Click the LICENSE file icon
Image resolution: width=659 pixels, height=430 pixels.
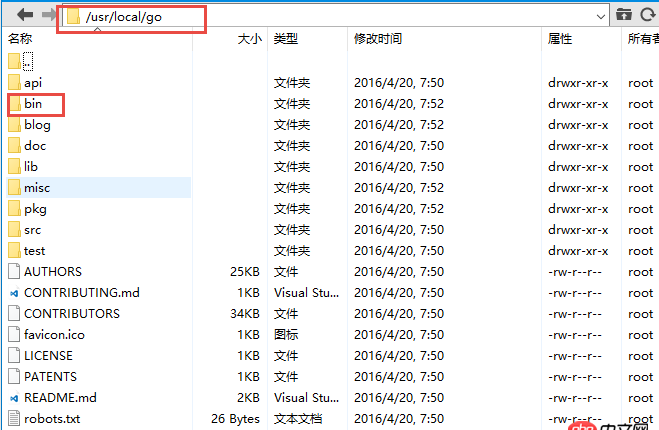pos(14,356)
